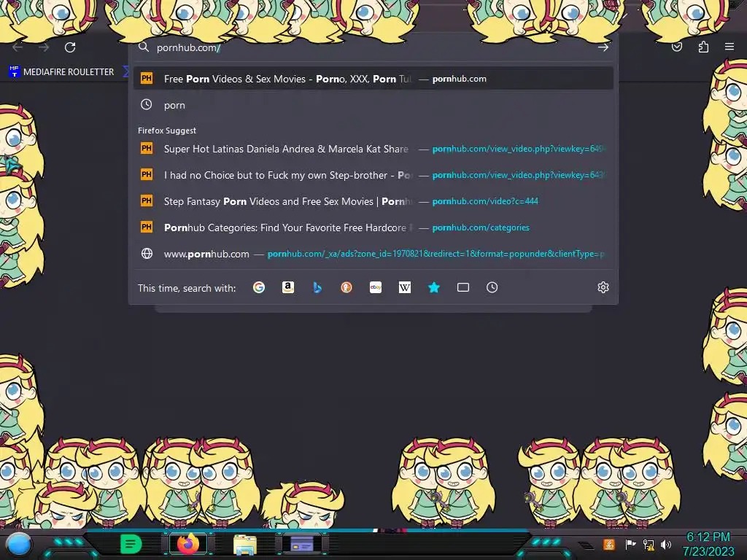Search in open Tabs using the tab icon
Viewport: 747px width, 560px height.
[x=463, y=287]
